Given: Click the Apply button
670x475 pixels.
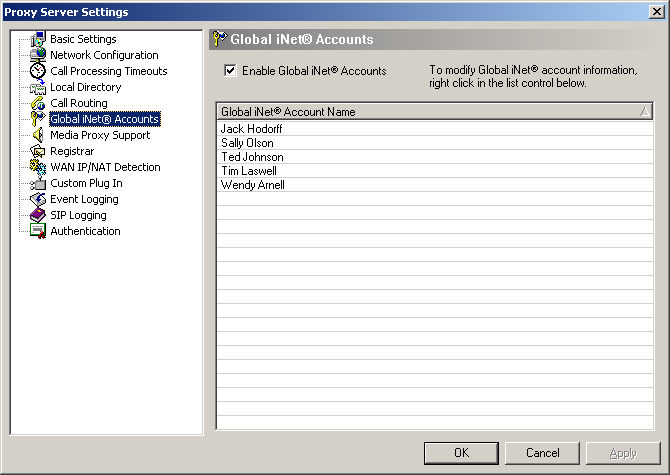Looking at the screenshot, I should tap(623, 453).
